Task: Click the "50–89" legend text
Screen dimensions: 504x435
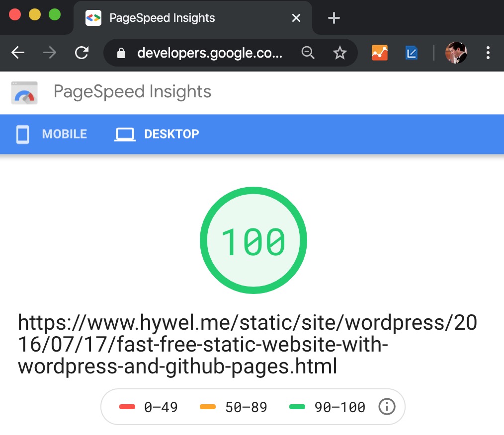Action: point(246,407)
